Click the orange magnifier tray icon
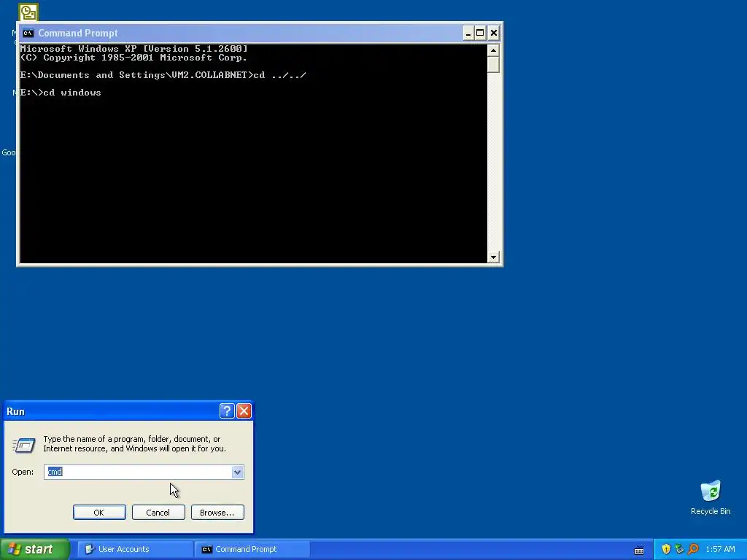The image size is (747, 560). point(693,549)
